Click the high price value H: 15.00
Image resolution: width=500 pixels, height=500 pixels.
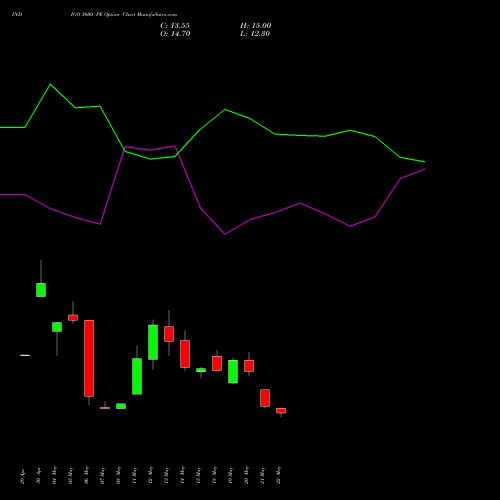pyautogui.click(x=256, y=26)
